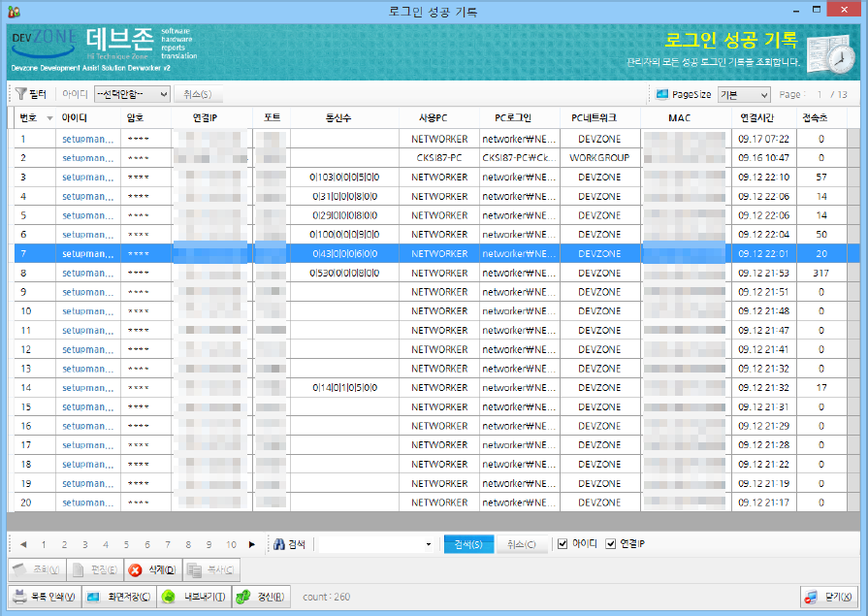The height and width of the screenshot is (616, 868).
Task: Select the CKS187-PC cell in row 2
Action: point(439,158)
